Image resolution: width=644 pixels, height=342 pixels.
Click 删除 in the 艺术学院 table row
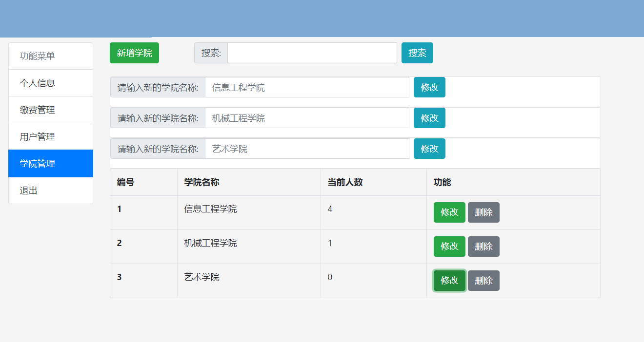tap(483, 281)
